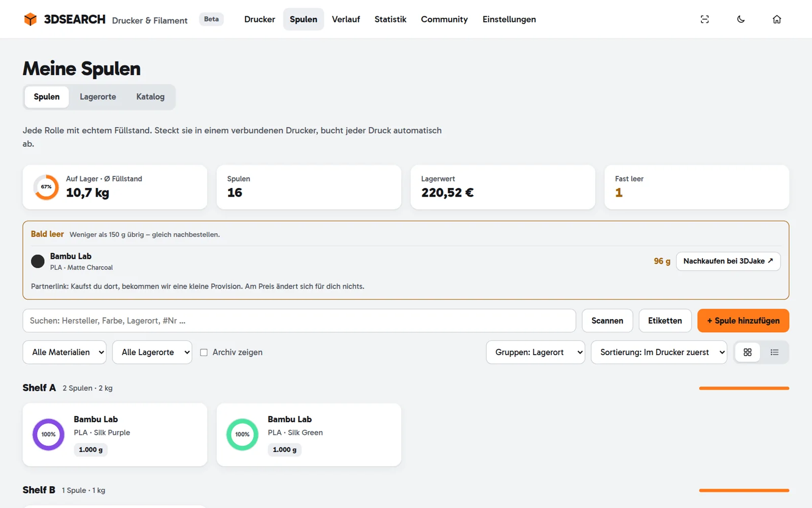Switch to grid view icon
This screenshot has height=508, width=812.
(x=748, y=352)
